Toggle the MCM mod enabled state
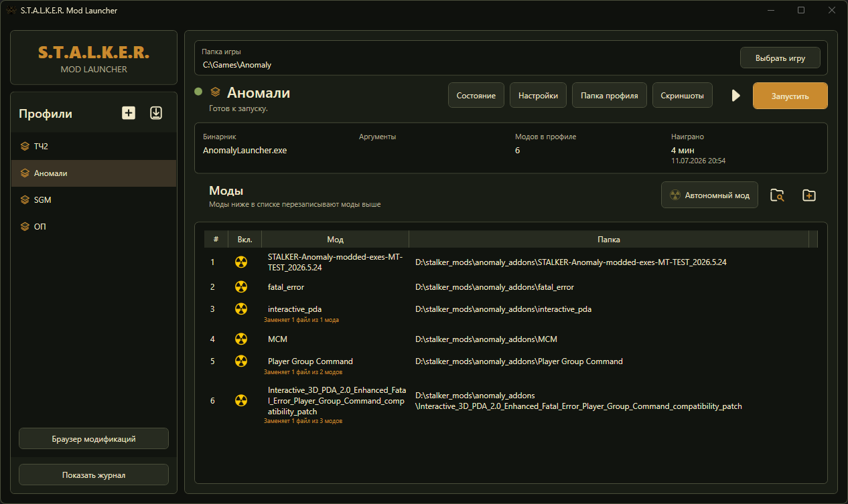The width and height of the screenshot is (848, 504). pos(241,339)
